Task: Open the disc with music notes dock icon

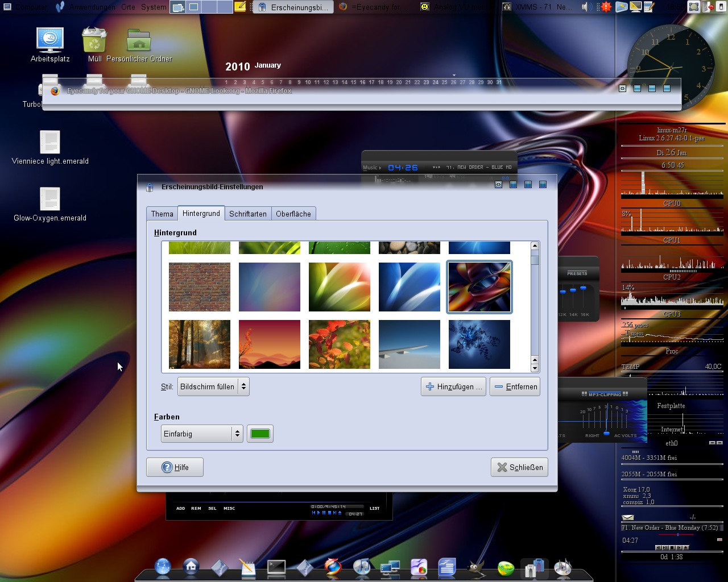Action: click(562, 567)
